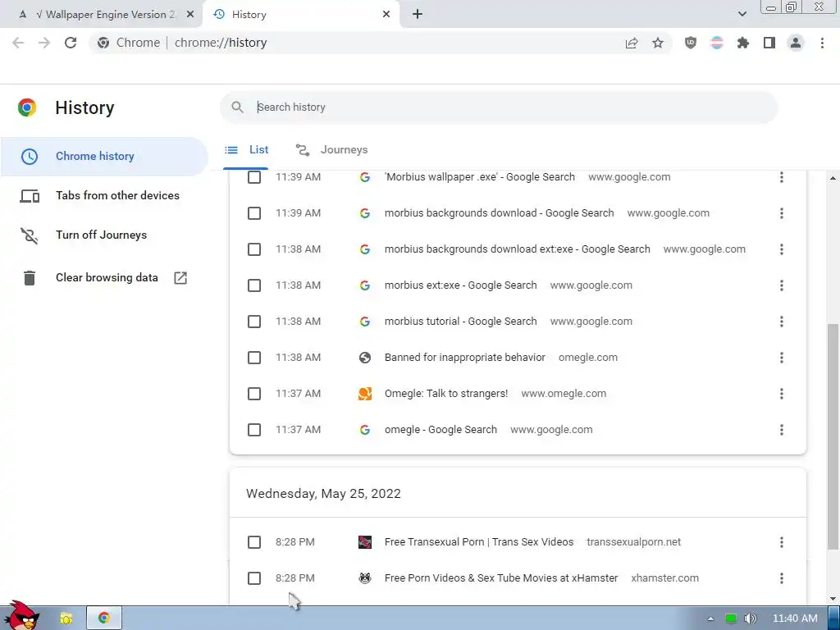840x630 pixels.
Task: Click external-link icon beside Clear browsing data
Action: click(x=180, y=277)
